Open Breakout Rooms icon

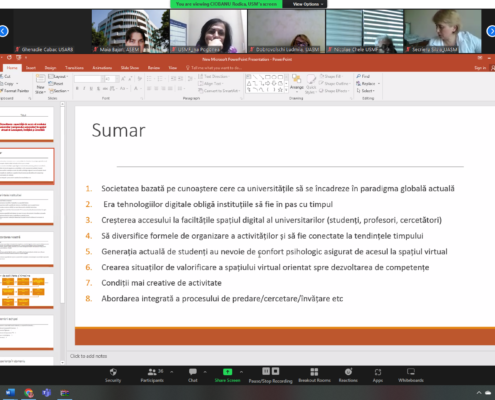[314, 372]
